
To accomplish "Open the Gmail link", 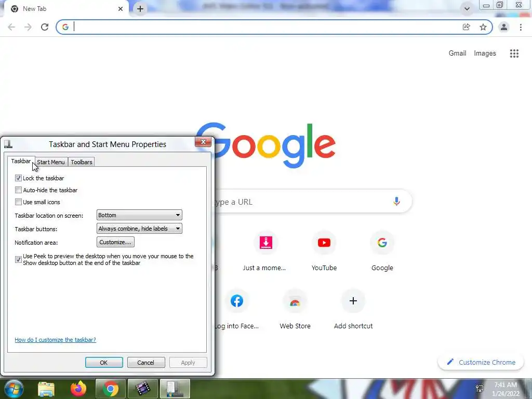I will point(457,54).
